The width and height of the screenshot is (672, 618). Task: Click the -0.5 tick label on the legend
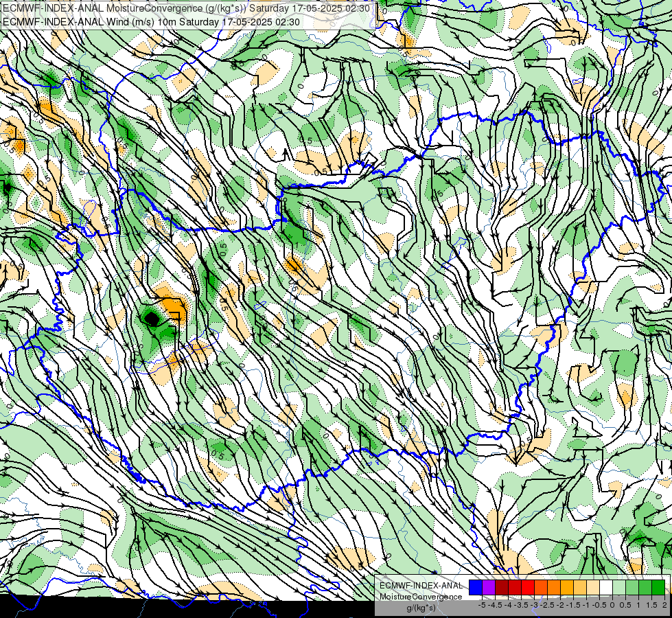coord(599,605)
